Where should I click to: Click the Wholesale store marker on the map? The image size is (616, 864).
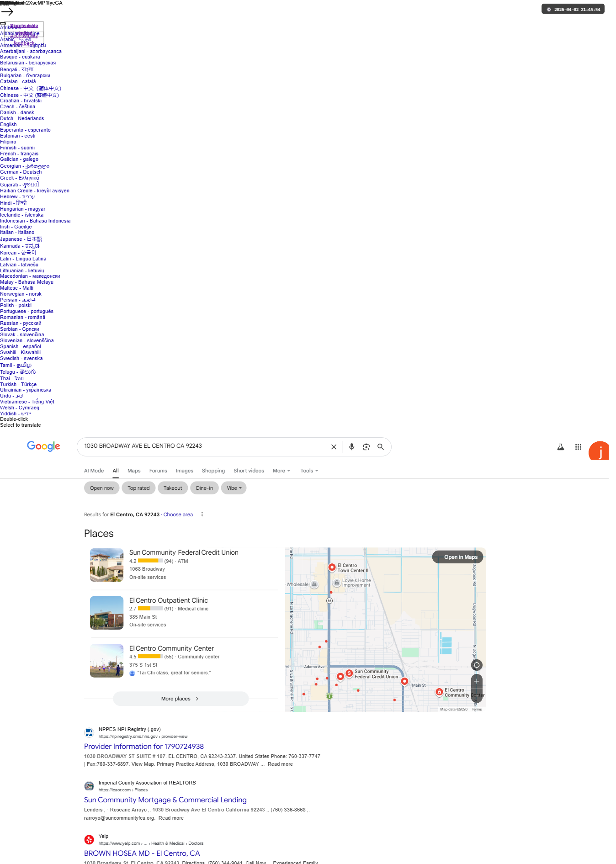pos(314,584)
